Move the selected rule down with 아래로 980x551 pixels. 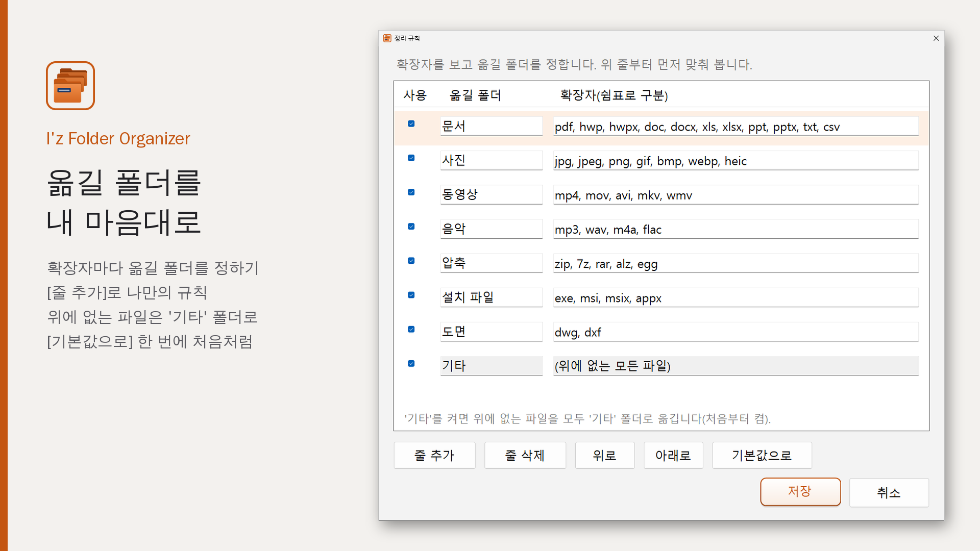[x=673, y=455]
